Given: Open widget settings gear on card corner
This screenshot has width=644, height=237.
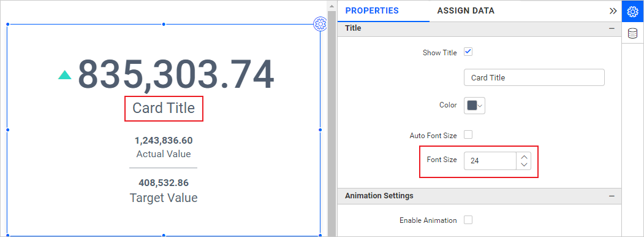Looking at the screenshot, I should (x=320, y=25).
